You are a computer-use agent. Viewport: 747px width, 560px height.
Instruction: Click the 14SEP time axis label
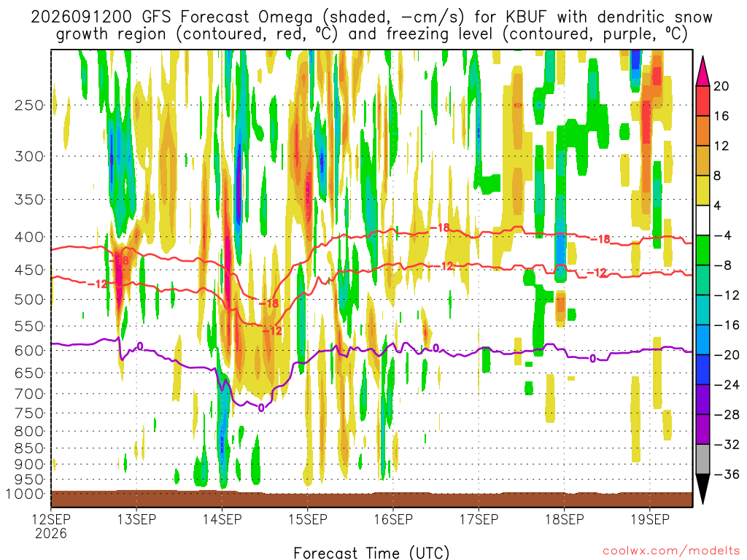click(x=222, y=519)
